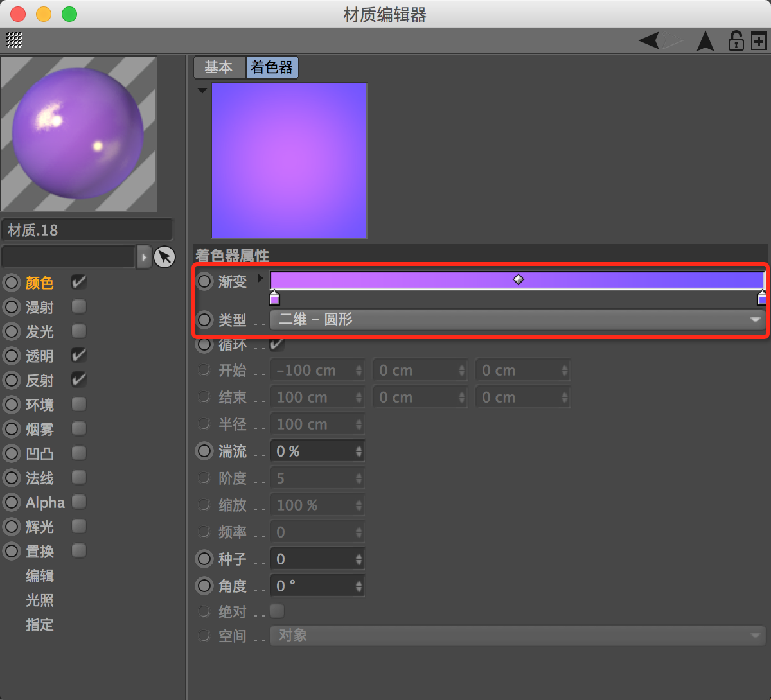Click the material name field 材质.18
The width and height of the screenshot is (771, 700).
click(x=87, y=230)
